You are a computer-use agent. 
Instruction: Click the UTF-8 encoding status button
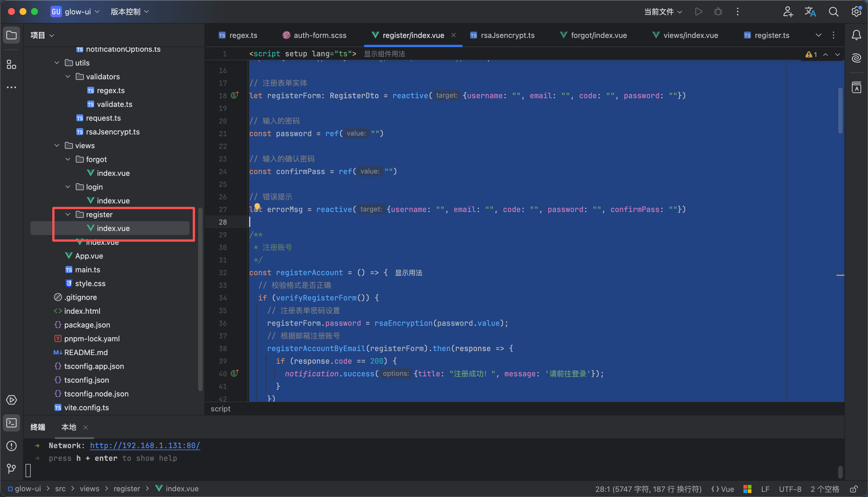tap(790, 489)
